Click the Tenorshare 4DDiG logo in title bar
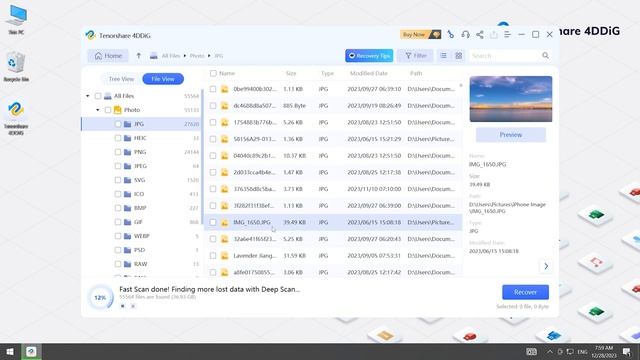The height and width of the screenshot is (360, 640). 90,35
